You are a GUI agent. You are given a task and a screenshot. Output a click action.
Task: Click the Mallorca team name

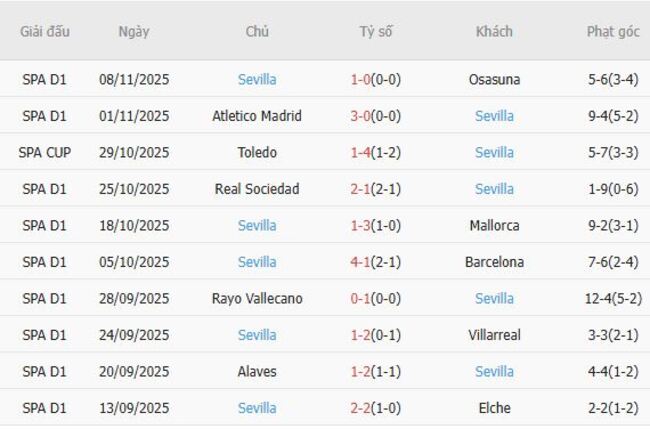(x=494, y=226)
